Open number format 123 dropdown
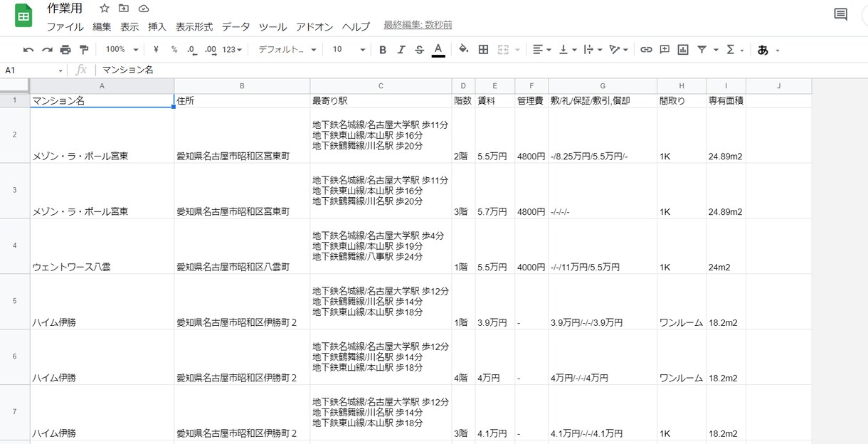 [x=232, y=50]
